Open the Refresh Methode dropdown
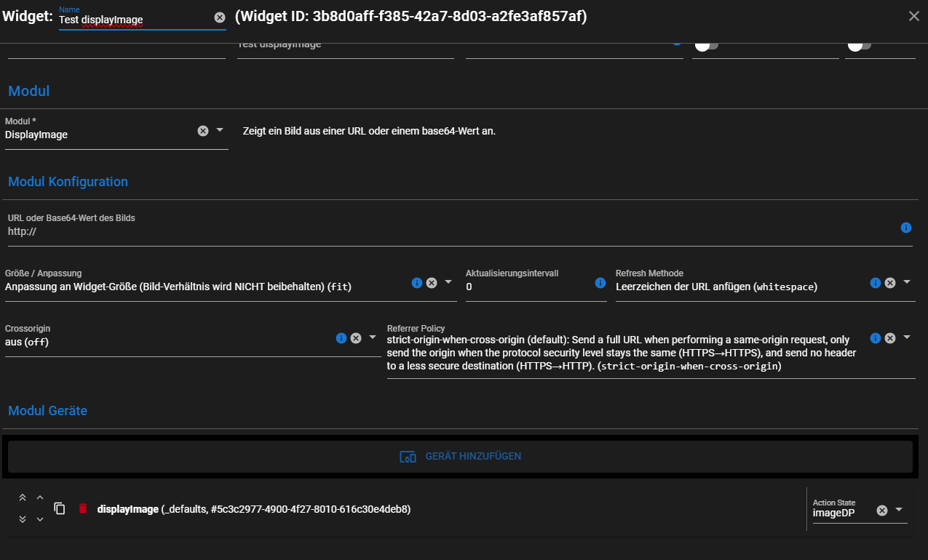Viewport: 928px width, 560px height. (x=907, y=282)
